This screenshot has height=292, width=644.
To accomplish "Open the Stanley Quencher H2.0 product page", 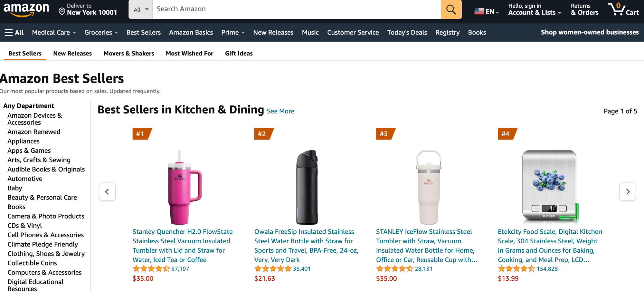I will point(182,245).
